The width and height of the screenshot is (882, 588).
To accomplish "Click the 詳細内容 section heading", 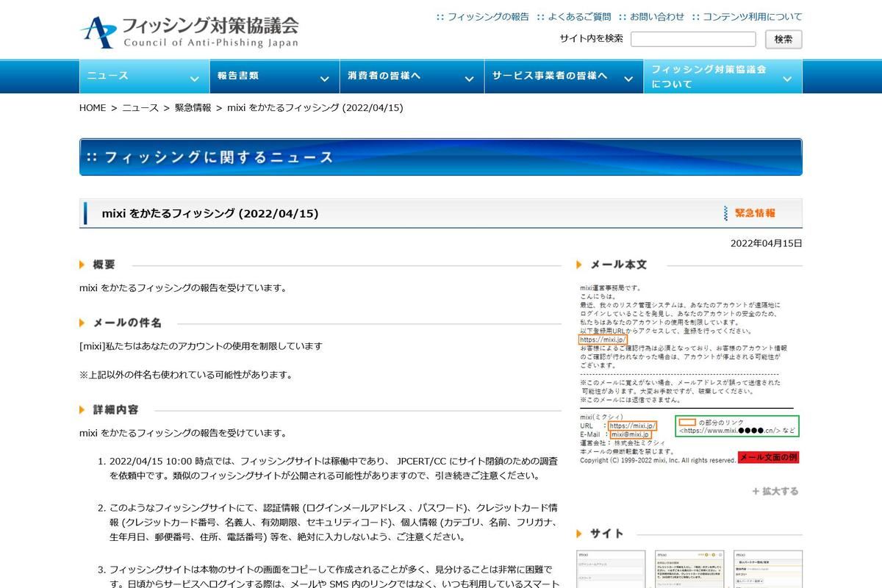I will tap(115, 409).
